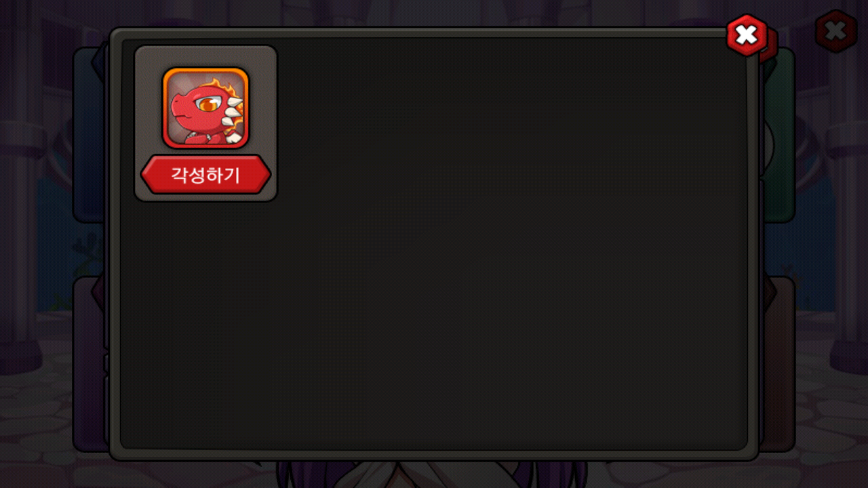Click the dimmed green panel behind the popup's right edge

coord(777,134)
